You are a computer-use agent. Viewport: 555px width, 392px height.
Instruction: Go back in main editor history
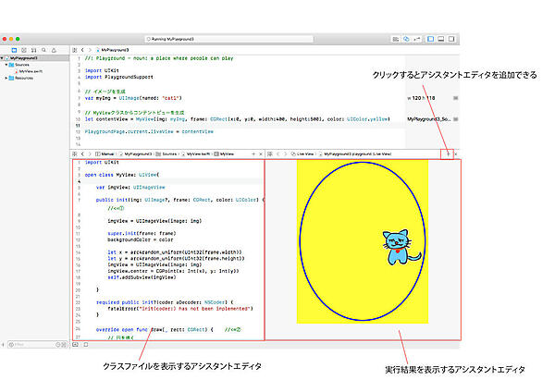coord(82,50)
